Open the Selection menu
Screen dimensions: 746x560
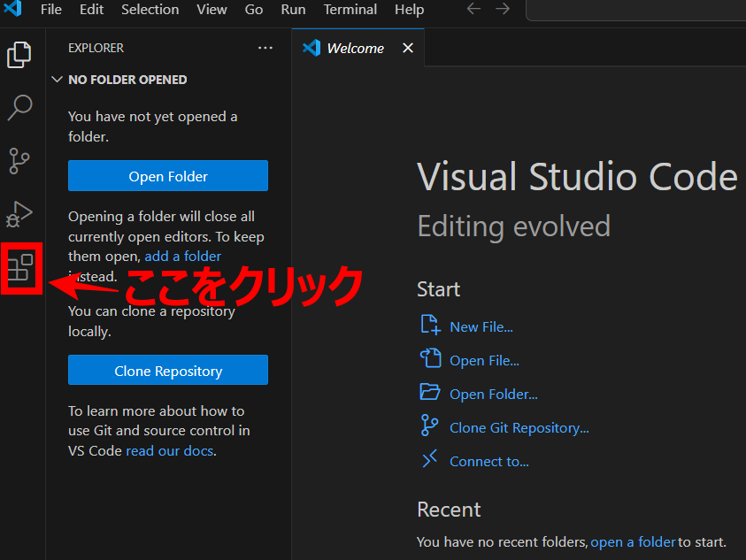coord(150,10)
